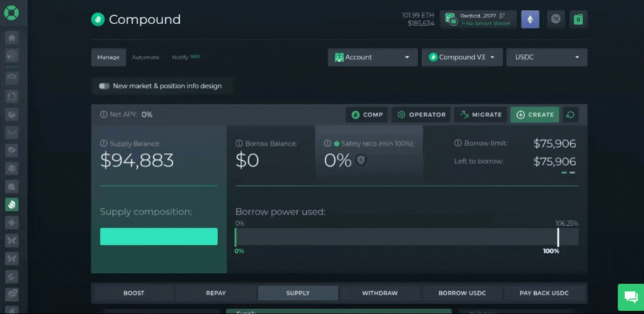Click the refresh icon next to Create
644x314 pixels.
click(x=570, y=115)
